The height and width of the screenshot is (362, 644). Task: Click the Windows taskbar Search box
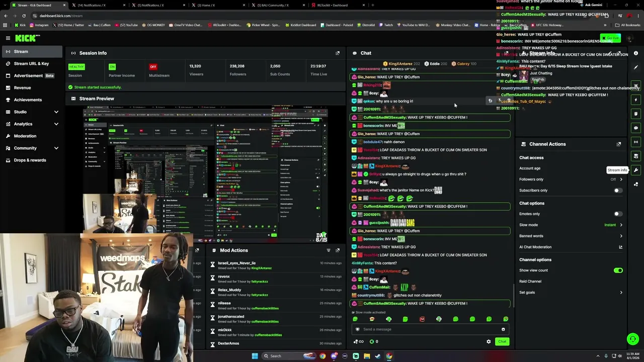click(x=281, y=356)
